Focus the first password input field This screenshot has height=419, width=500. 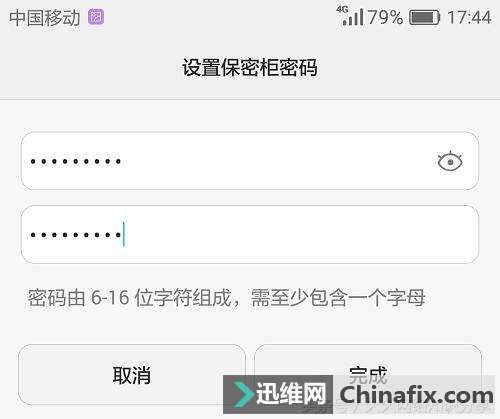pos(250,161)
